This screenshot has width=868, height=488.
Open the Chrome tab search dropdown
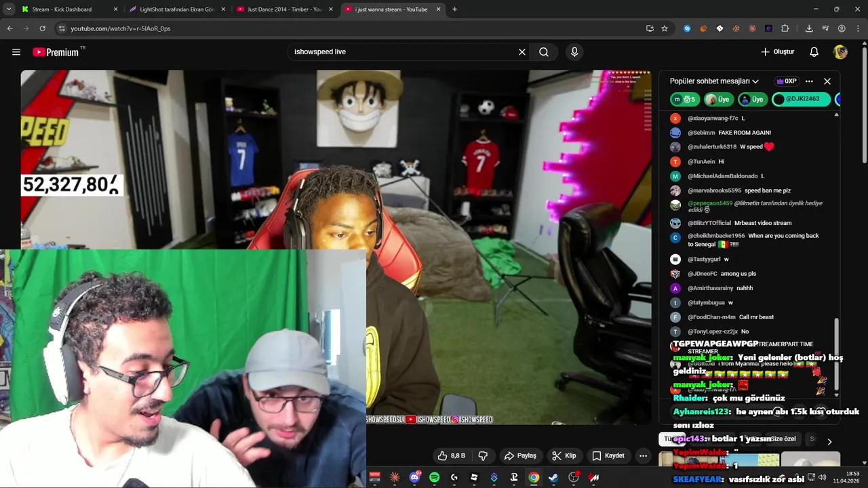(x=9, y=9)
